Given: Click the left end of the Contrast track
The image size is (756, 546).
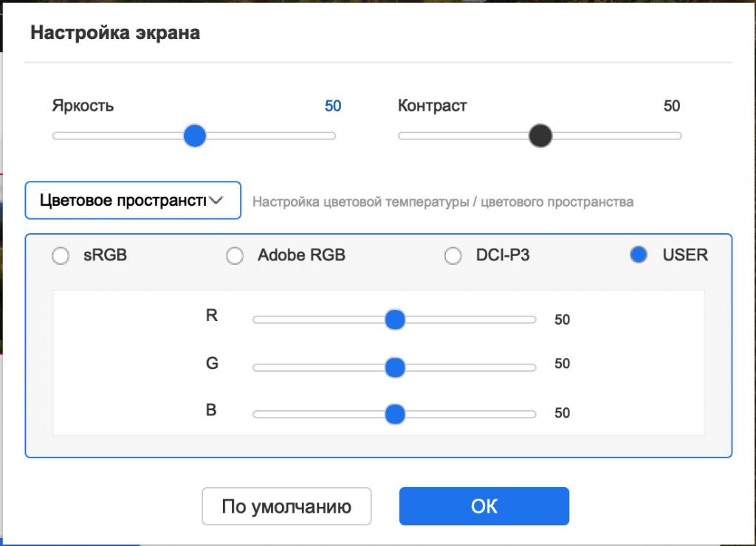Looking at the screenshot, I should (x=402, y=136).
